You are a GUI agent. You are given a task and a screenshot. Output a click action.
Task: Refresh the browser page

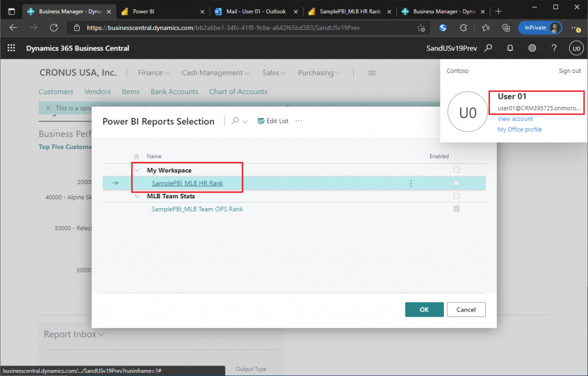coord(54,28)
